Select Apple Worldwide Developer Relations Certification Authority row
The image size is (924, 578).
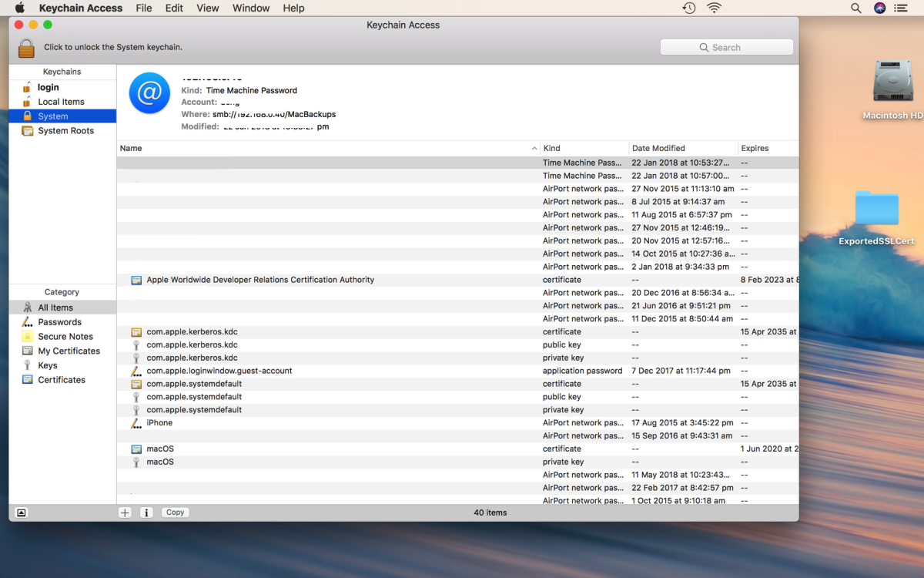point(457,280)
